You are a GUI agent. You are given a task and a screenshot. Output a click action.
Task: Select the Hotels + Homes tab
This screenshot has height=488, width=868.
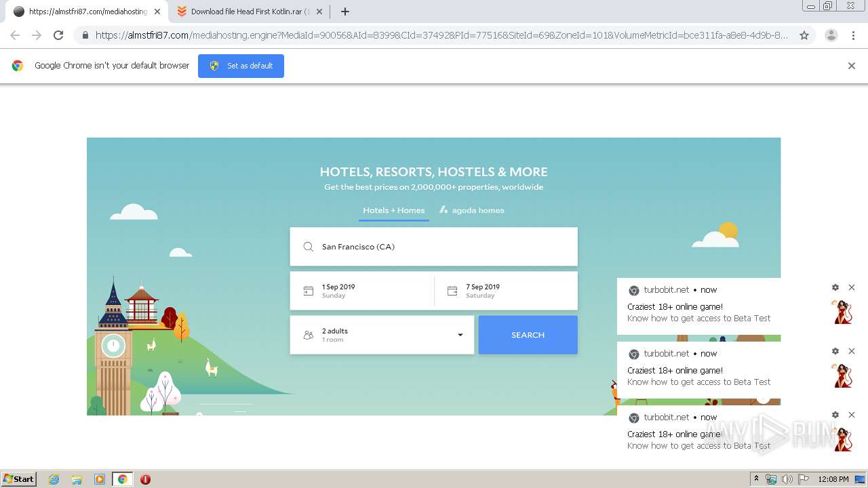pos(394,210)
